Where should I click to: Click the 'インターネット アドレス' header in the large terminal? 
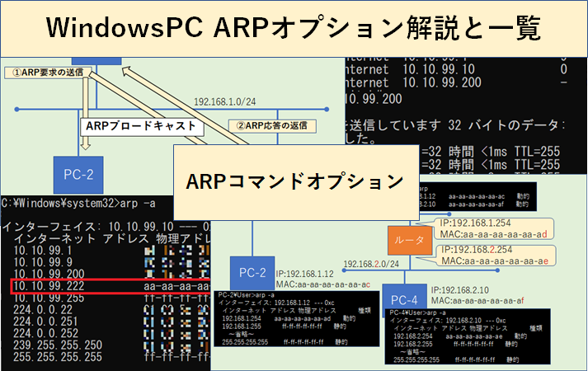81,239
